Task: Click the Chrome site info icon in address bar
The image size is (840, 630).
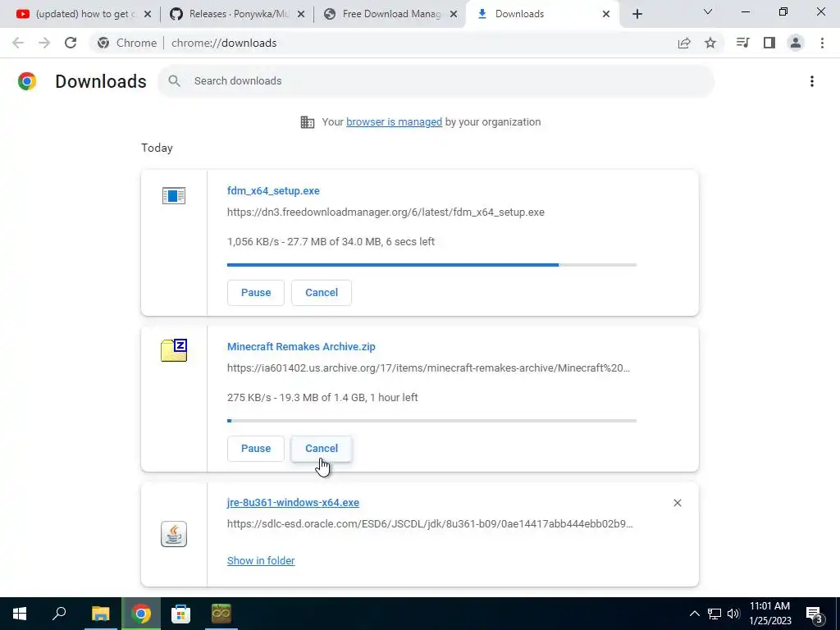Action: 103,43
